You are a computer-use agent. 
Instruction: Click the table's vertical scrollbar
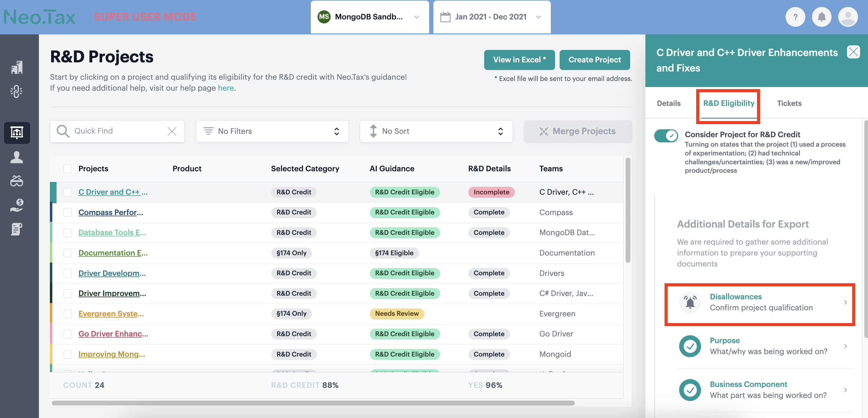[628, 210]
